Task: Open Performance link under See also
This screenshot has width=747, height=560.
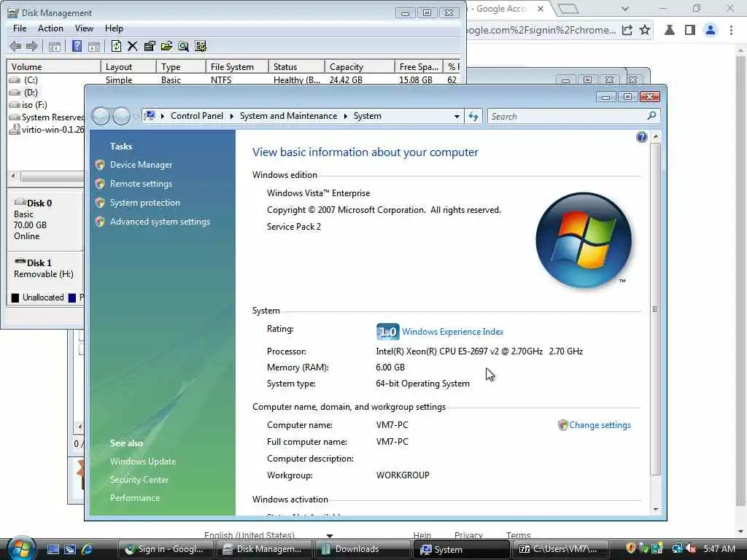Action: click(135, 497)
